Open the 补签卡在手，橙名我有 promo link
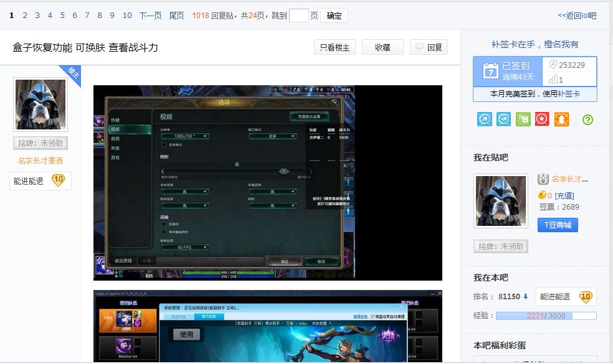 (535, 45)
